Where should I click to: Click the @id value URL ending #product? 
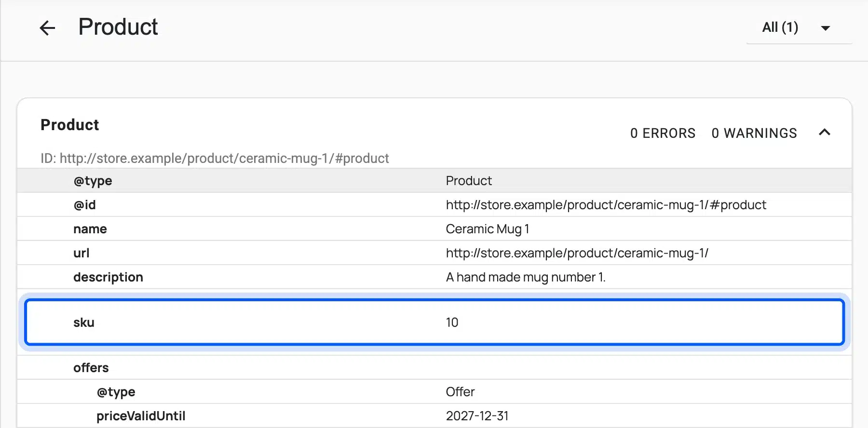606,205
